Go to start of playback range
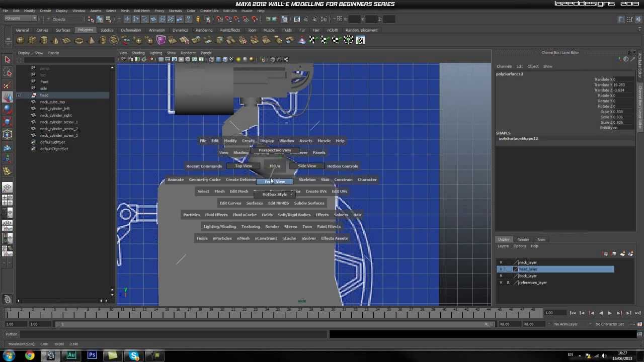Viewport: 644px width, 362px height. [x=573, y=313]
